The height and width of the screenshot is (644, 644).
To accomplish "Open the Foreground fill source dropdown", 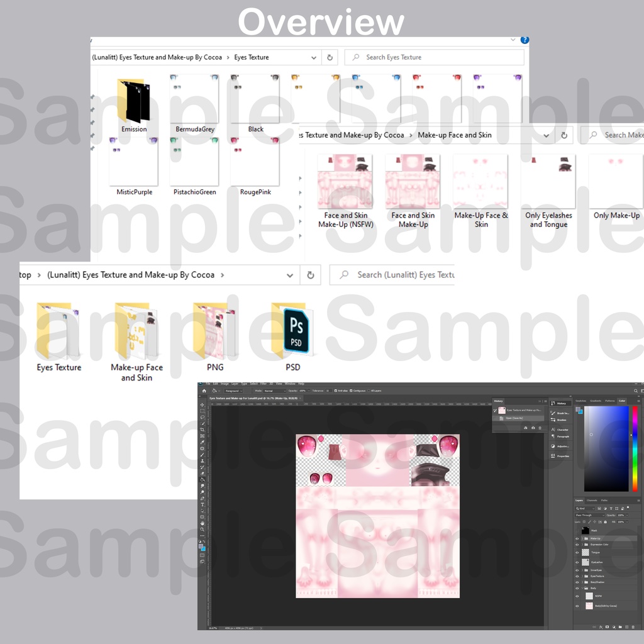I will click(x=233, y=391).
